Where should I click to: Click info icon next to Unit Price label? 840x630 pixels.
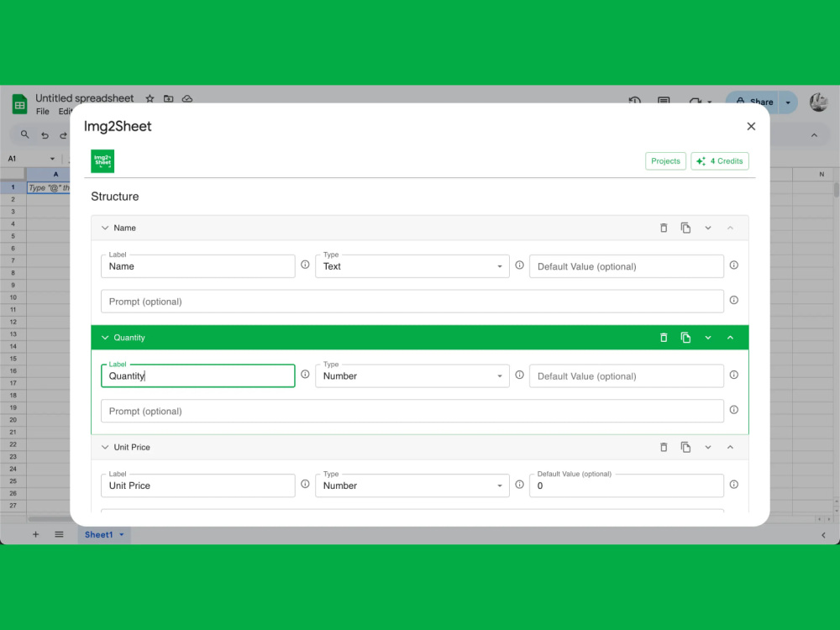coord(305,484)
